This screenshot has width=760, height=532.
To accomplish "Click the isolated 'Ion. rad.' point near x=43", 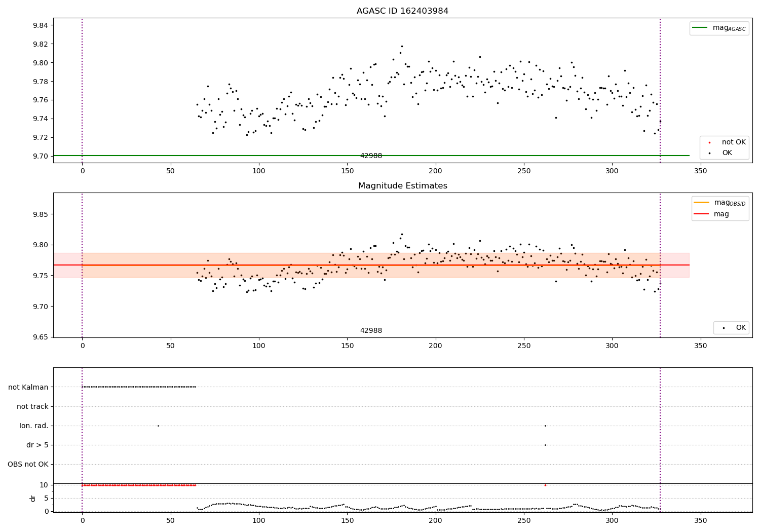I will (158, 426).
